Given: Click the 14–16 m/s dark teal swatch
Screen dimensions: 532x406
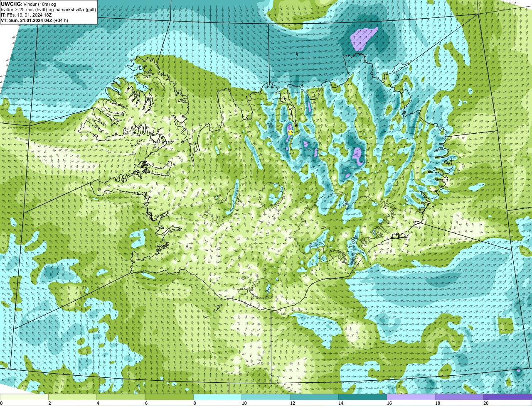Looking at the screenshot, I should tap(363, 397).
